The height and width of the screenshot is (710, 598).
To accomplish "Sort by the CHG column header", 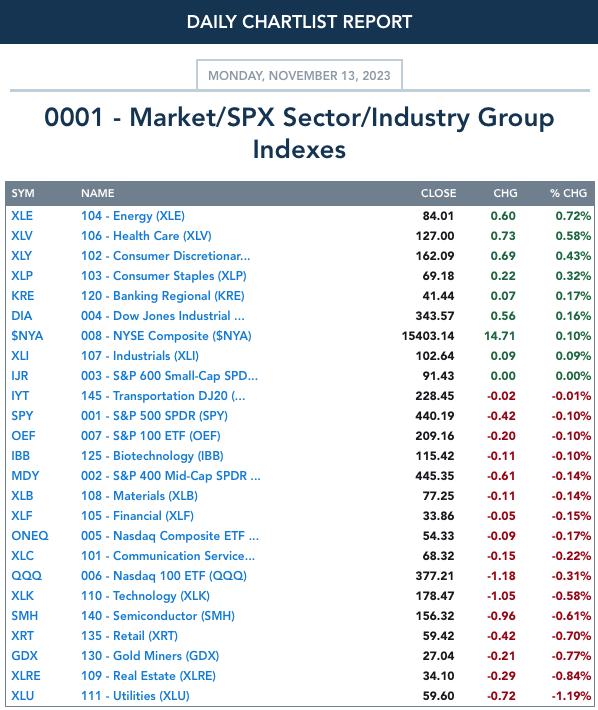I will [505, 193].
